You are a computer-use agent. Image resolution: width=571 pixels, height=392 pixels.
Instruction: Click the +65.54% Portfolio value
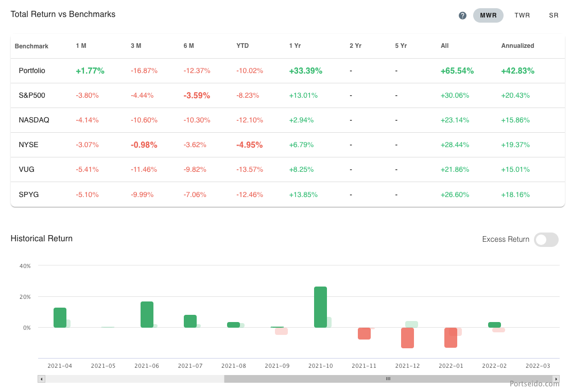pos(457,70)
